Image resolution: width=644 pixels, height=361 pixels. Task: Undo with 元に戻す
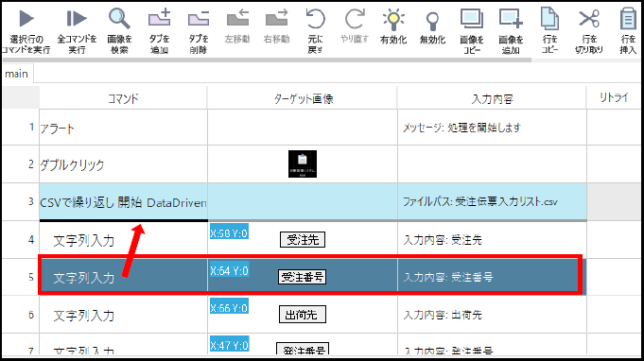point(316,31)
